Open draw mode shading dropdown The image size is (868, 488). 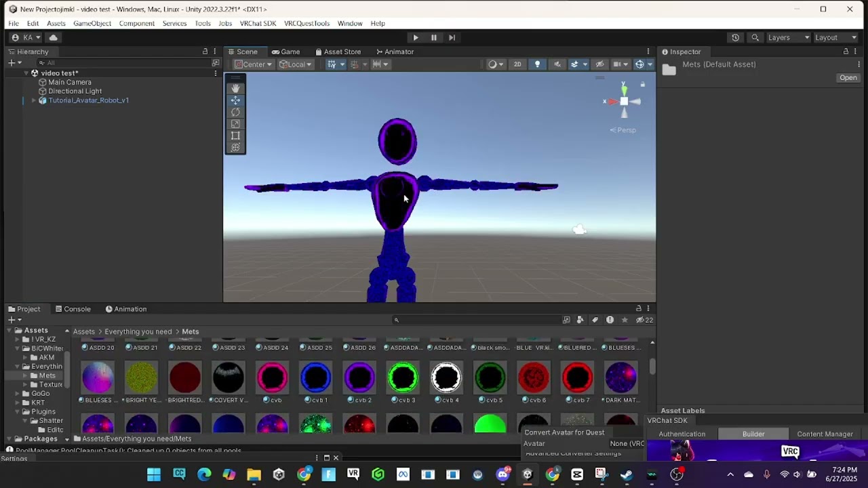coord(496,64)
